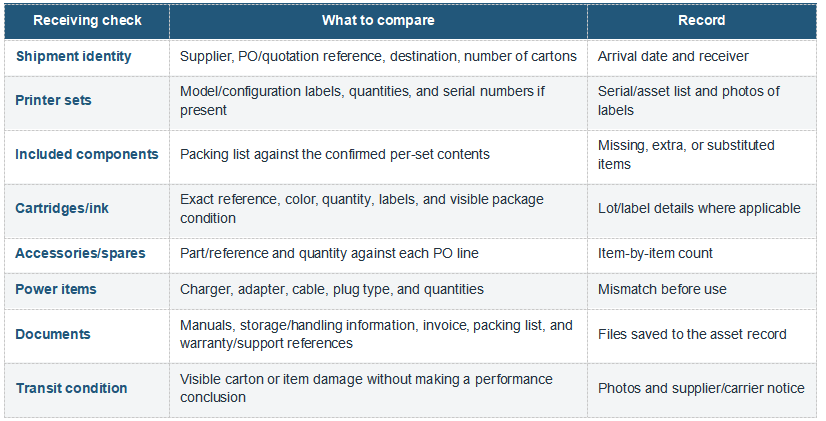The width and height of the screenshot is (826, 421).
Task: Select the Shipment identity row label
Action: 73,56
